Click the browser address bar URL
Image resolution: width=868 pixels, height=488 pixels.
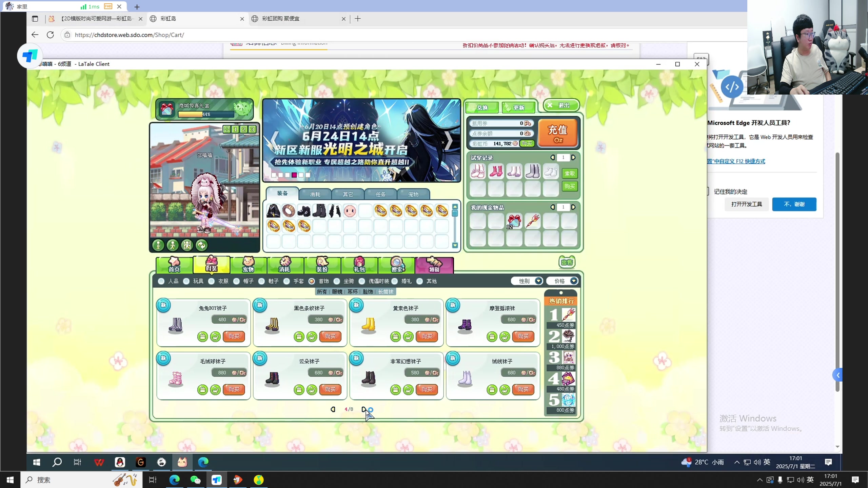tap(129, 35)
